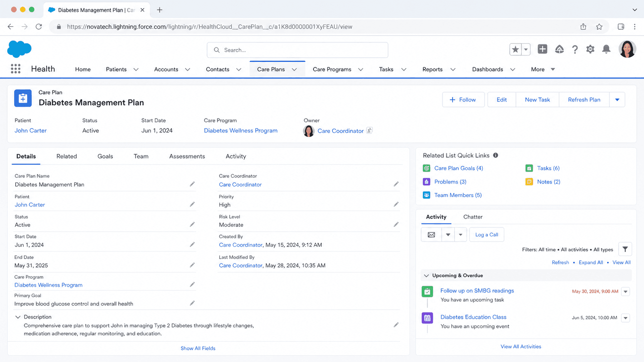
Task: Click the notifications bell icon
Action: [606, 49]
